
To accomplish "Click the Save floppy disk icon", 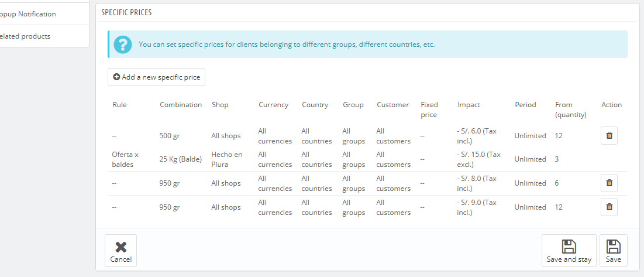I will 614,247.
